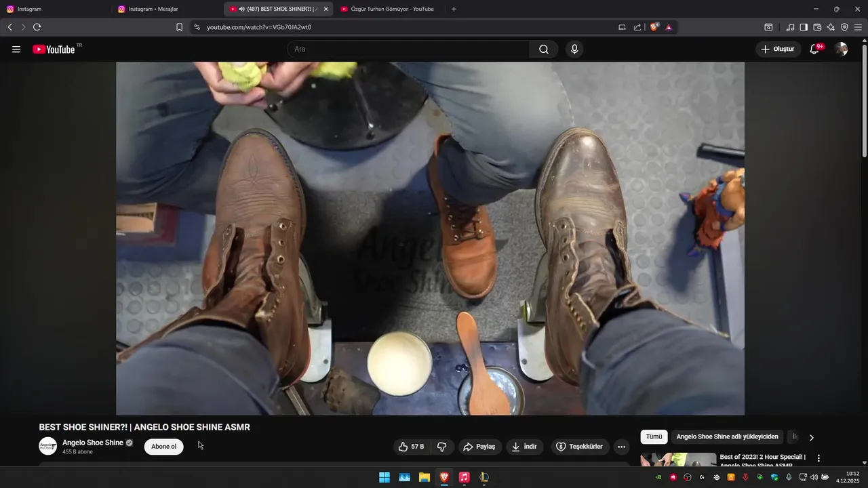
Task: Show more filter chips with right chevron
Action: tap(811, 438)
